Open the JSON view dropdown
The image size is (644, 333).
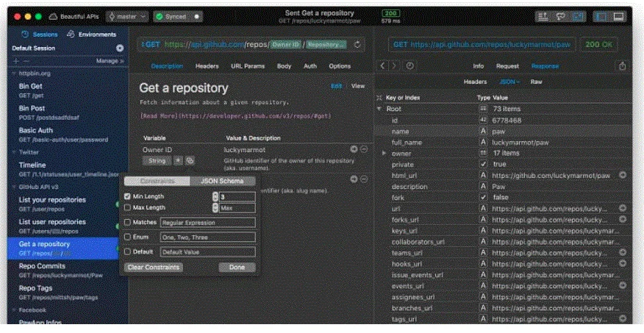pyautogui.click(x=509, y=82)
